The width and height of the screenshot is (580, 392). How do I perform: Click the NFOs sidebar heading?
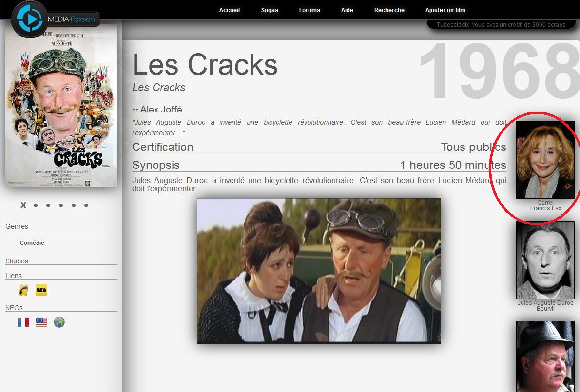14,308
